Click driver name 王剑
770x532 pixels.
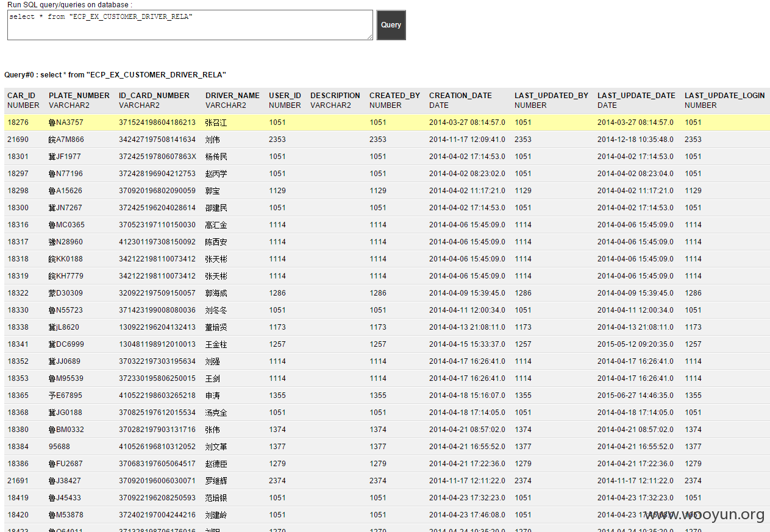click(213, 378)
